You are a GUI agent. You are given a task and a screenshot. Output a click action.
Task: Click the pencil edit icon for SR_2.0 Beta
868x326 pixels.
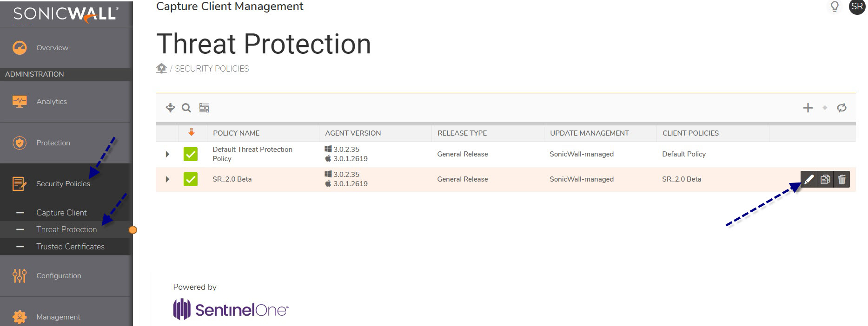coord(809,179)
